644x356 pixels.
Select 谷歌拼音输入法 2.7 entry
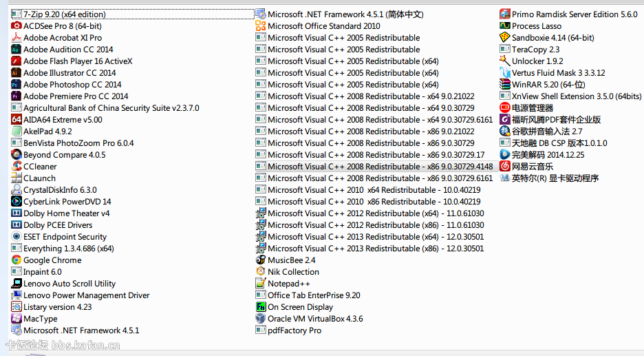coord(541,132)
